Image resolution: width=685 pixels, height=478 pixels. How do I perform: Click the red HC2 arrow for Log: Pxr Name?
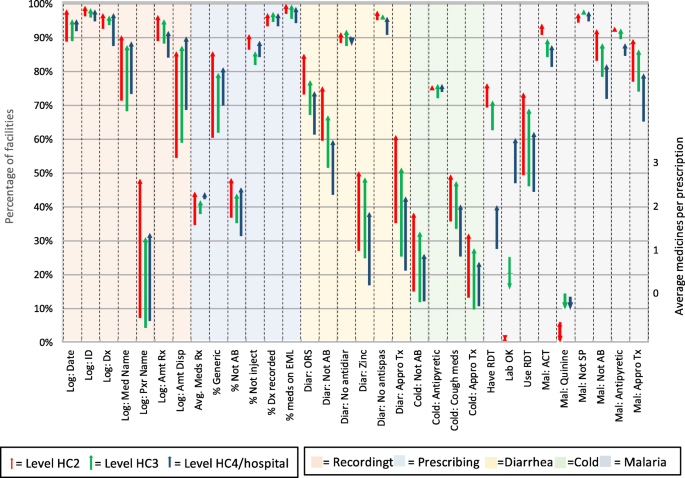click(x=140, y=249)
